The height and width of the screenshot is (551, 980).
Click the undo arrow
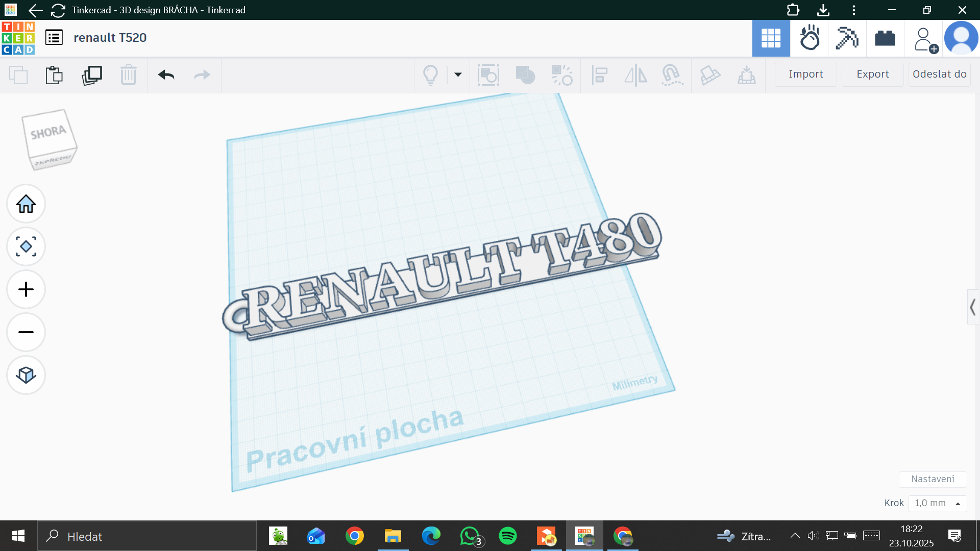point(166,75)
